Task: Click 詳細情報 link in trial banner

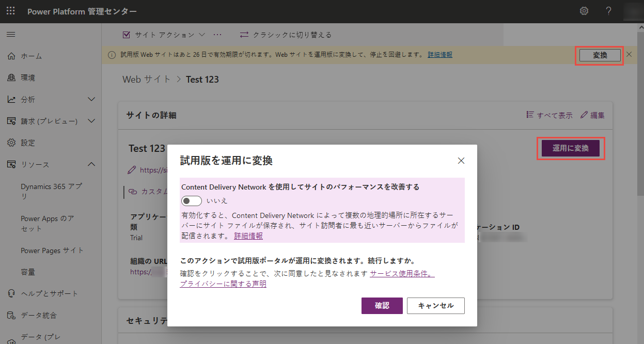Action: [440, 54]
